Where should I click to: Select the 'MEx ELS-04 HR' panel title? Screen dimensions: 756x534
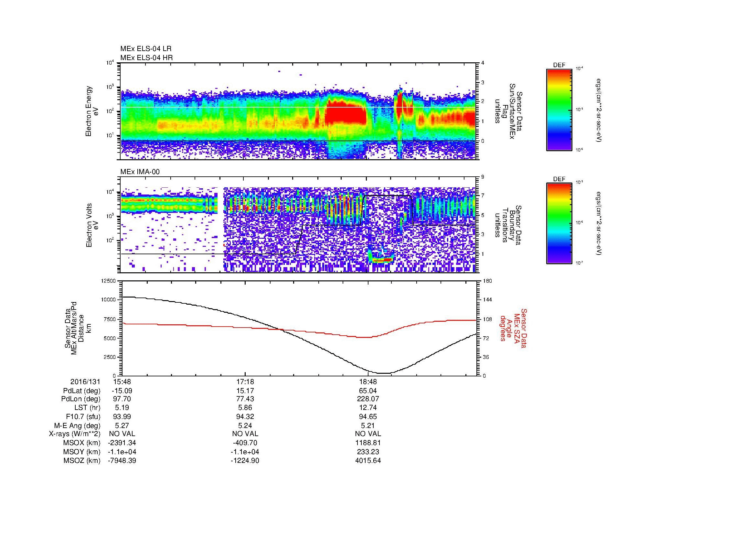pos(146,58)
